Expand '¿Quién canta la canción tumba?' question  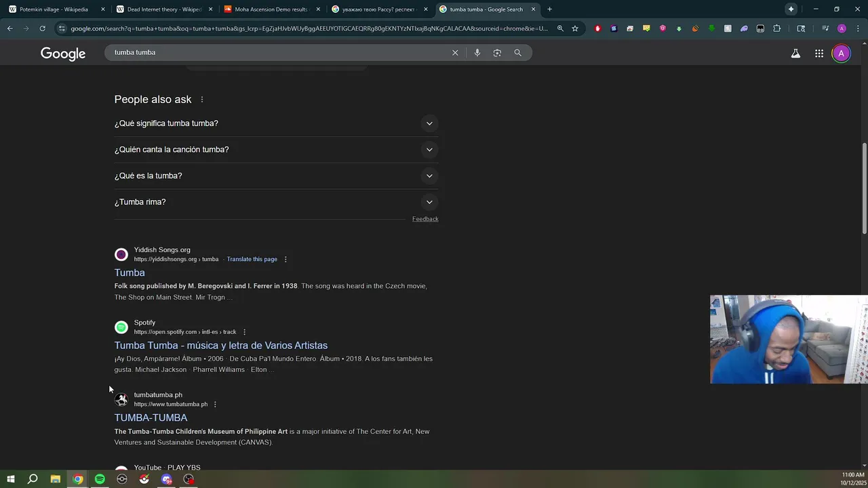pyautogui.click(x=276, y=150)
